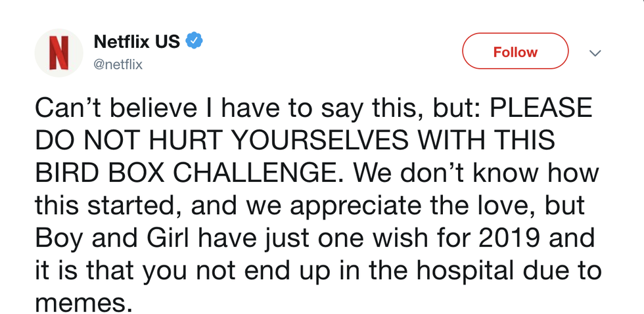Image resolution: width=644 pixels, height=314 pixels.
Task: Expand the tweet options chevron menu
Action: pos(595,53)
